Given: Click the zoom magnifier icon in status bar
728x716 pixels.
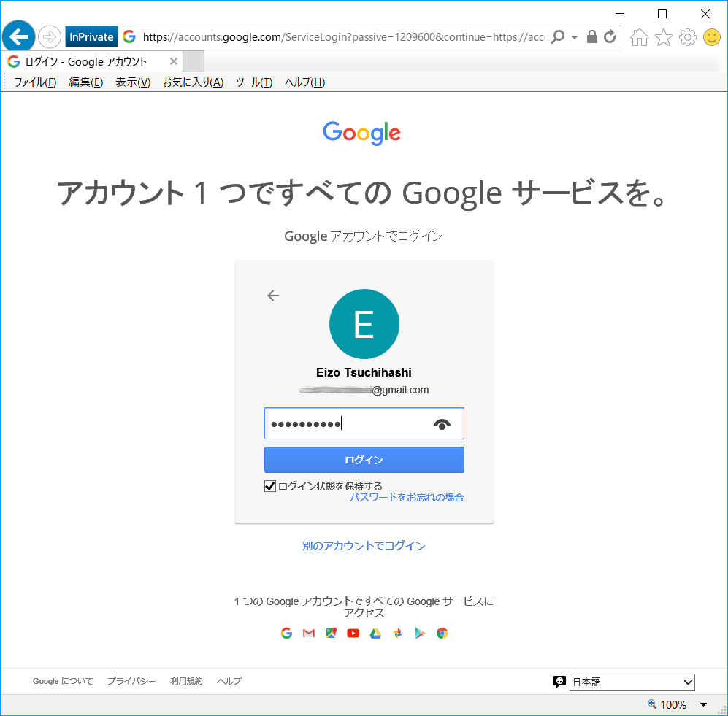Looking at the screenshot, I should [x=652, y=704].
